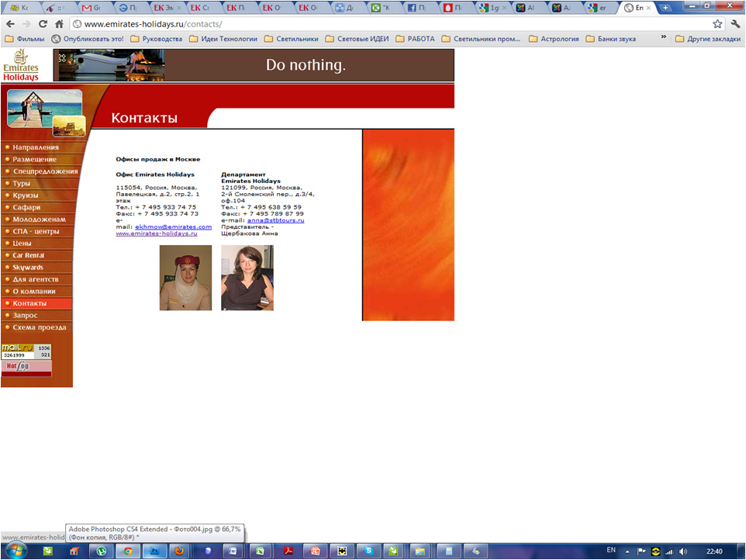
Task: Open the Фильмы bookmarks folder
Action: pos(24,39)
